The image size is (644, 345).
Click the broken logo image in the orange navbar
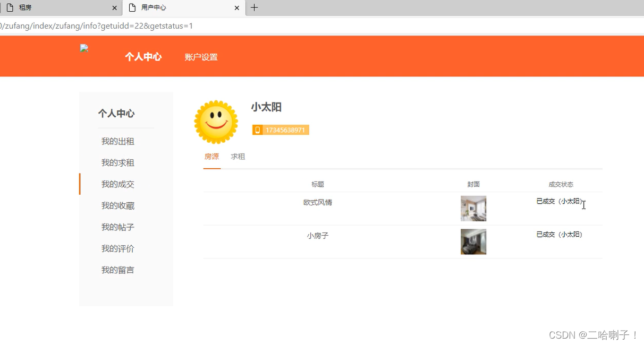(84, 48)
